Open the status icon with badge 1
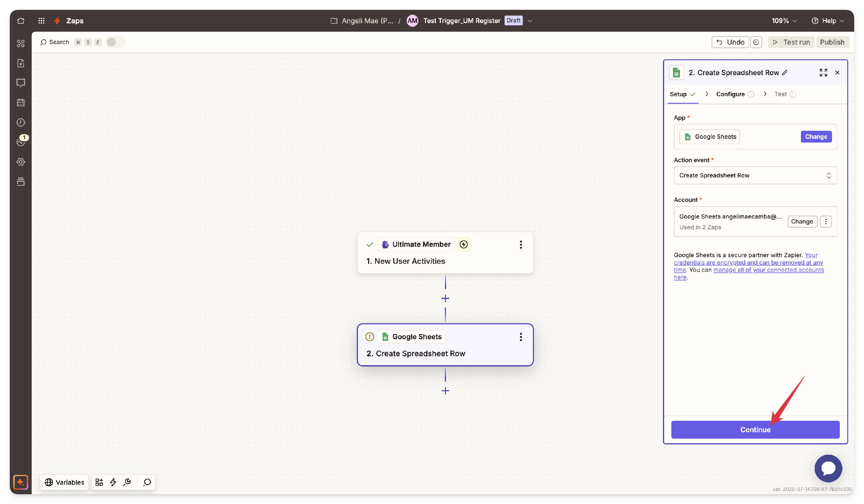Viewport: 864px width, 504px height. tap(21, 141)
